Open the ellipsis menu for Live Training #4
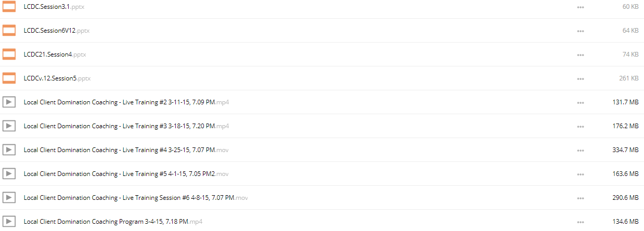This screenshot has height=231, width=644. [580, 151]
